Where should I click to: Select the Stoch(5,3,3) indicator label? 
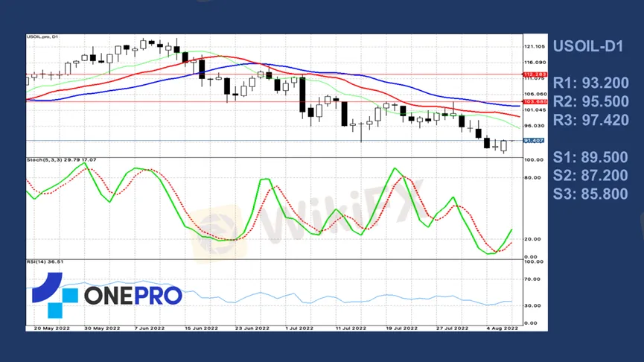pyautogui.click(x=62, y=159)
